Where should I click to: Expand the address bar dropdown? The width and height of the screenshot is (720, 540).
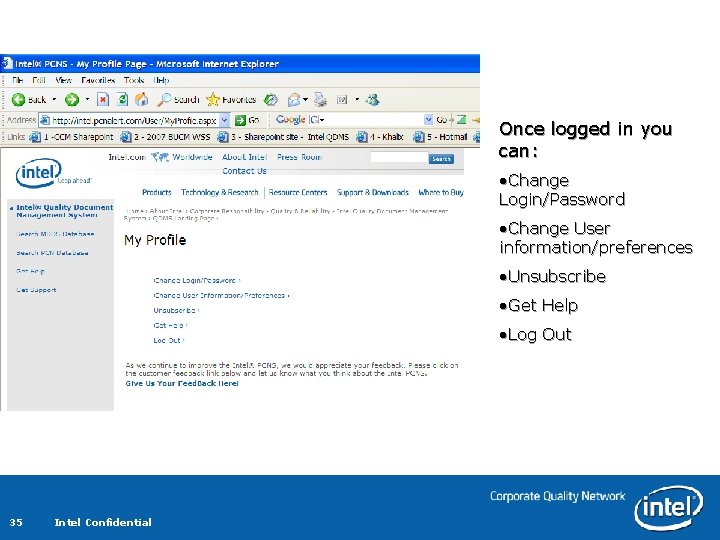[x=224, y=120]
